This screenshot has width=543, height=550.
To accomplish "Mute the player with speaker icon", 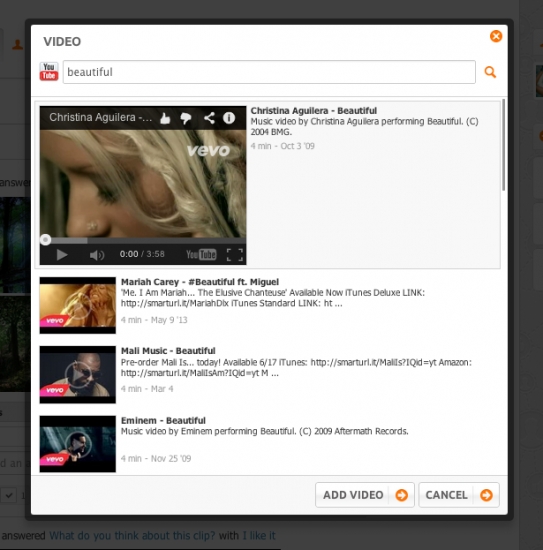I will coord(97,255).
